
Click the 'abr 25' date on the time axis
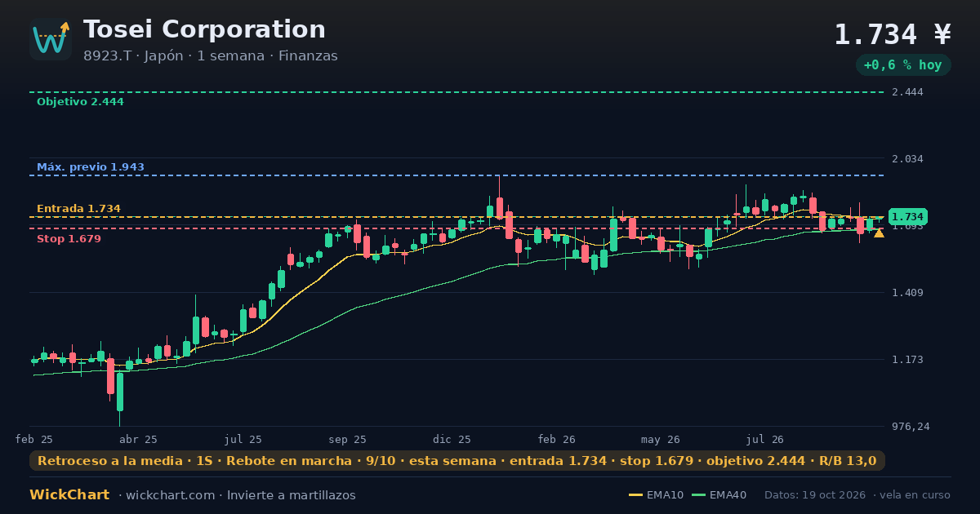(x=139, y=440)
